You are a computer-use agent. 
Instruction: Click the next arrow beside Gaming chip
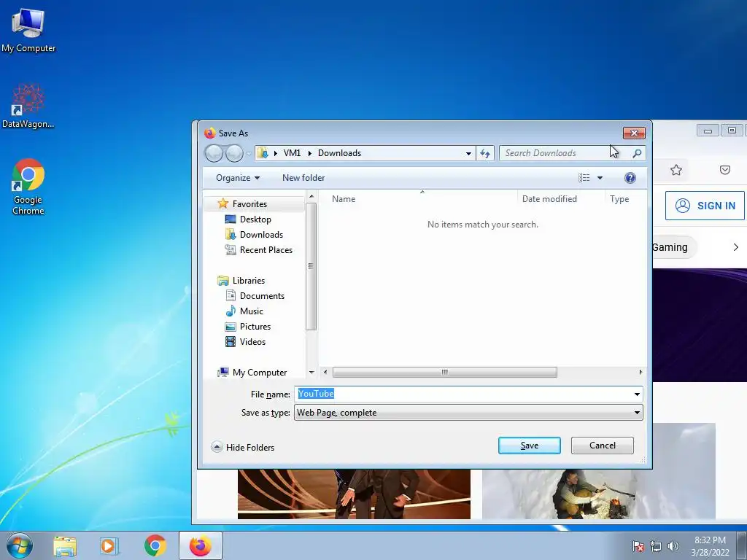[x=735, y=247]
